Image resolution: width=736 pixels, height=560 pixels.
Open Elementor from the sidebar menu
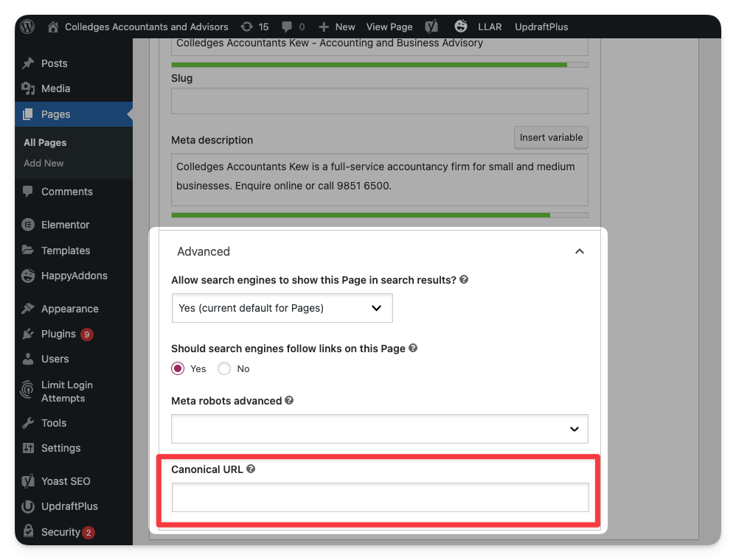click(65, 225)
